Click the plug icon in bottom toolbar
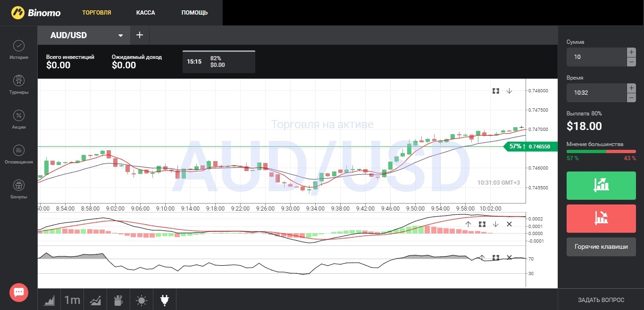644x310 pixels. [165, 300]
